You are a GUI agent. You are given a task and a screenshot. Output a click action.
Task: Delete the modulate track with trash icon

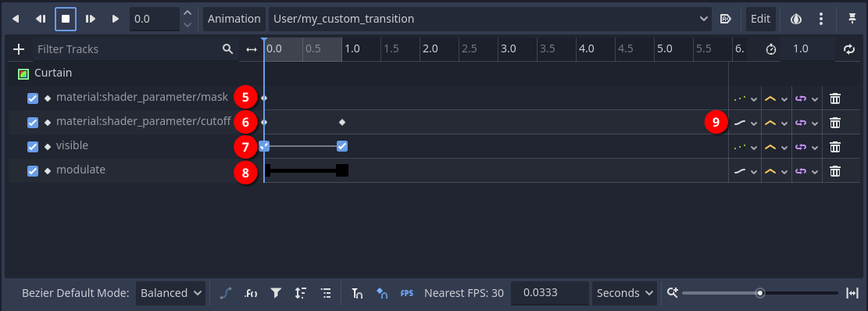coord(834,171)
